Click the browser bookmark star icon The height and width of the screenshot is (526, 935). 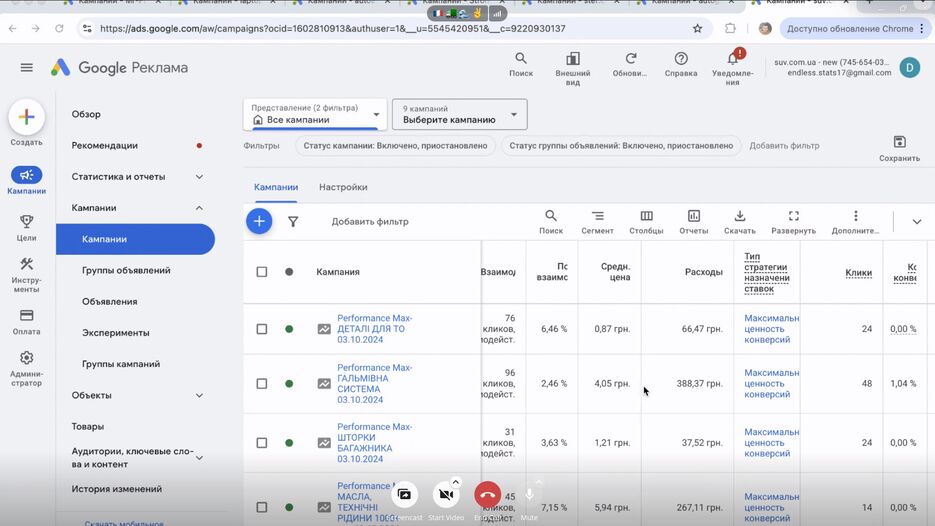point(697,28)
